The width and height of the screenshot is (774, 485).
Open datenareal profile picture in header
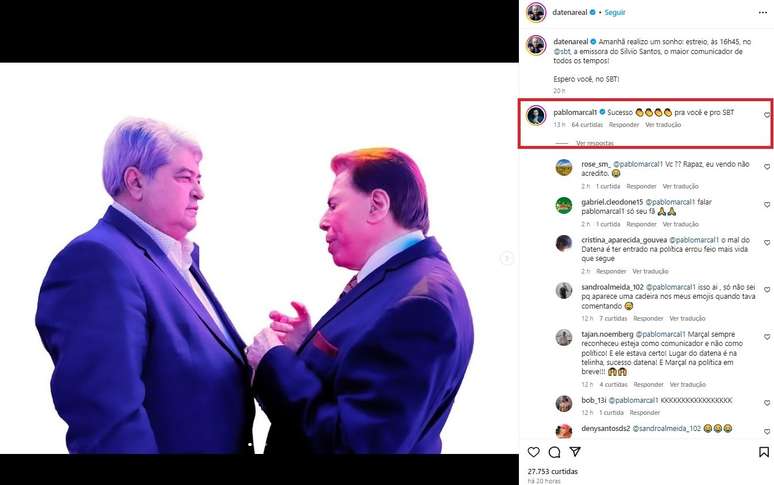point(536,12)
